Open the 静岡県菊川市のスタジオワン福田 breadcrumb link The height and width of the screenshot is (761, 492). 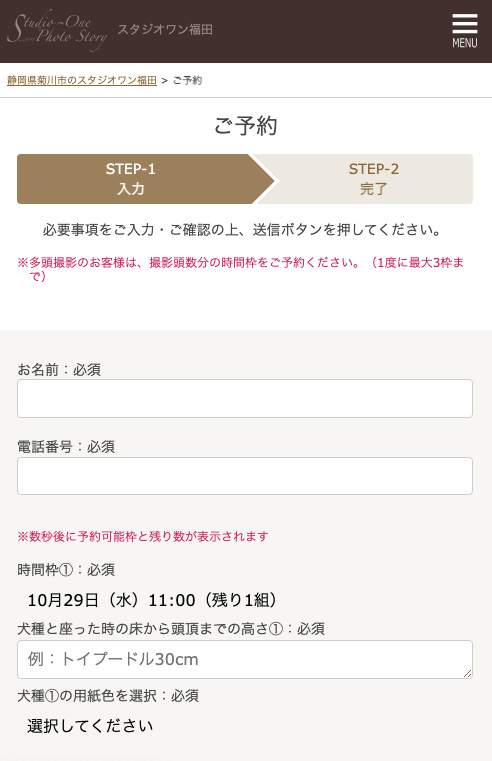tap(82, 81)
